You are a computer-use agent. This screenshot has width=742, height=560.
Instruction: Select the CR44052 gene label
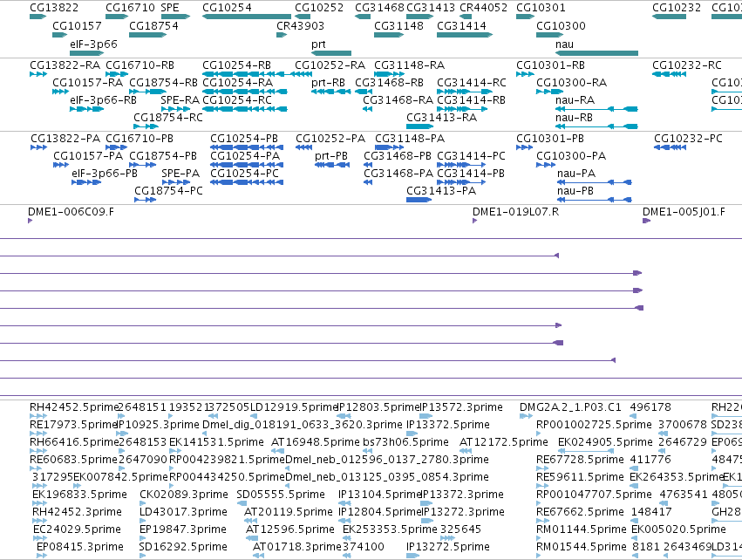click(x=484, y=8)
